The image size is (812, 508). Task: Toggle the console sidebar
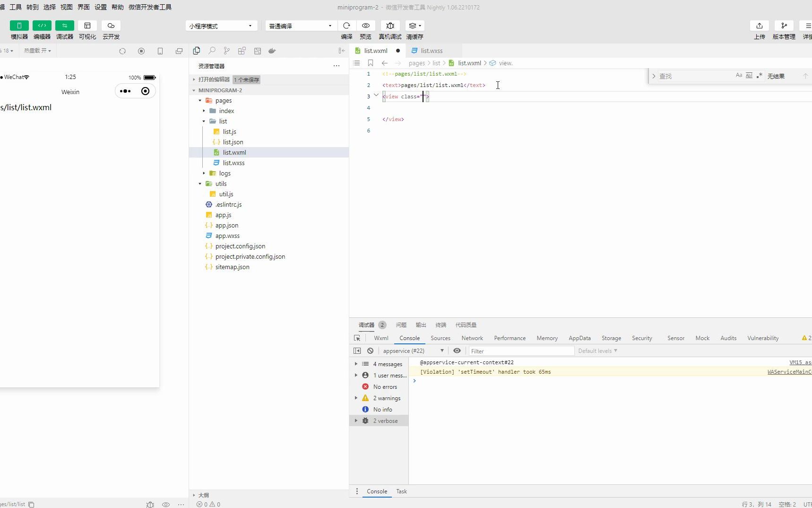[x=357, y=351]
